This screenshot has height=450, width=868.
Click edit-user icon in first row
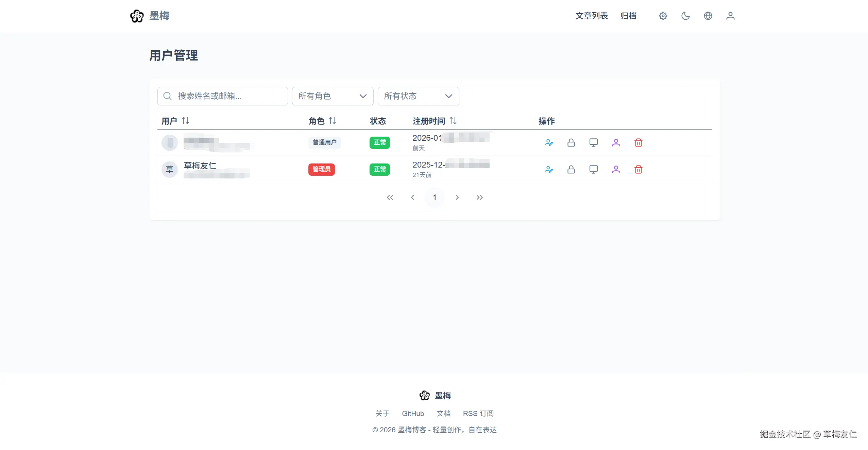(548, 143)
